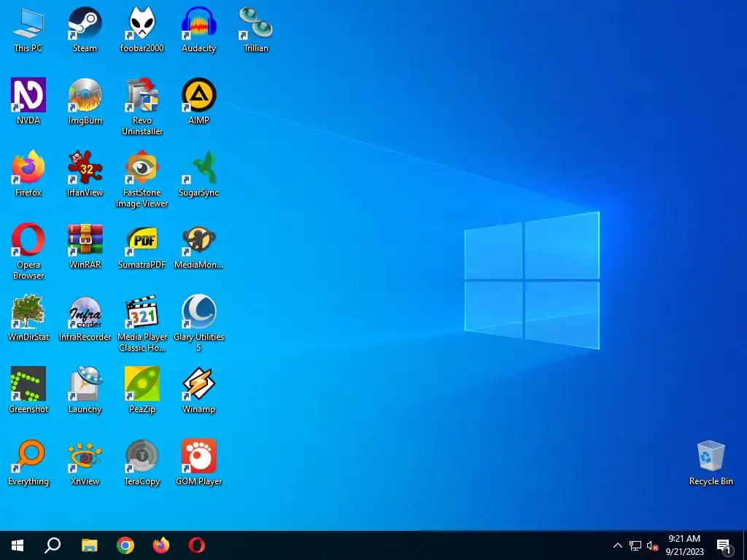Viewport: 747px width, 560px height.
Task: Select the PeaZip shortcut
Action: tap(142, 390)
